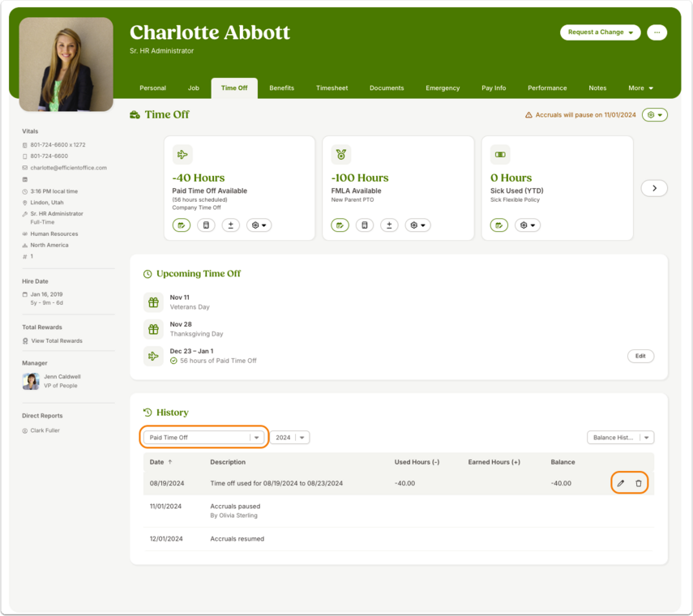This screenshot has width=693, height=616.
Task: Edit the 08/19/2024 history entry with pencil icon
Action: pyautogui.click(x=621, y=483)
